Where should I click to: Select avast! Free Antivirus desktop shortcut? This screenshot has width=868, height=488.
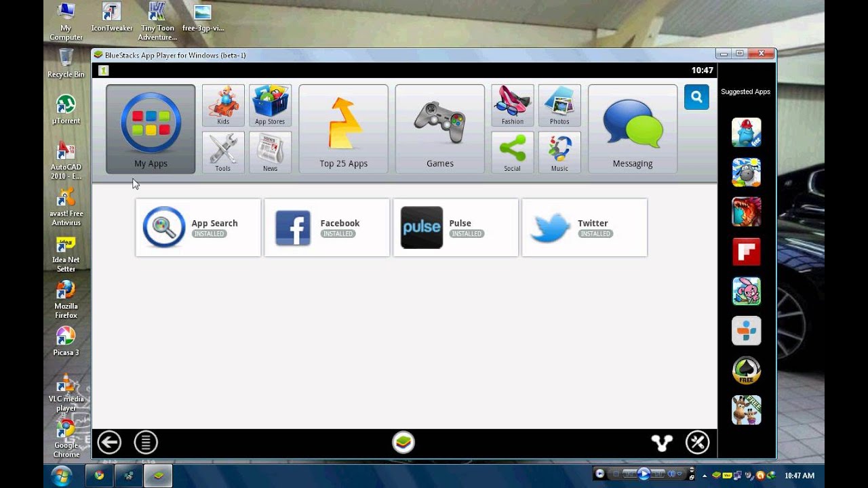[66, 207]
